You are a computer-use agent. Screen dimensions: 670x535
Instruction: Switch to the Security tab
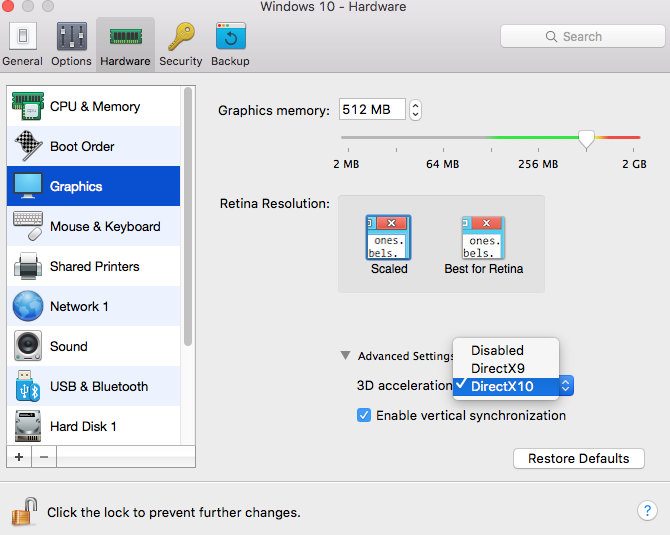click(x=180, y=44)
